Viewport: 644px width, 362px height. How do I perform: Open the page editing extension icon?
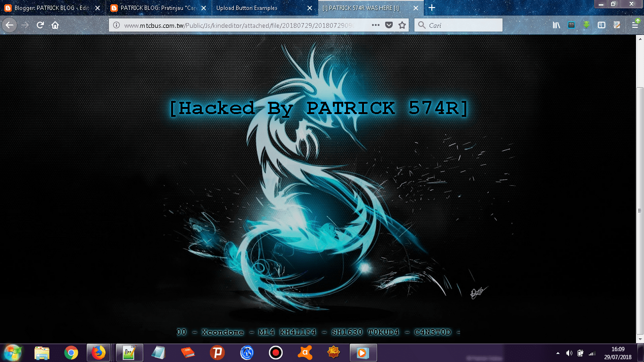tap(616, 25)
